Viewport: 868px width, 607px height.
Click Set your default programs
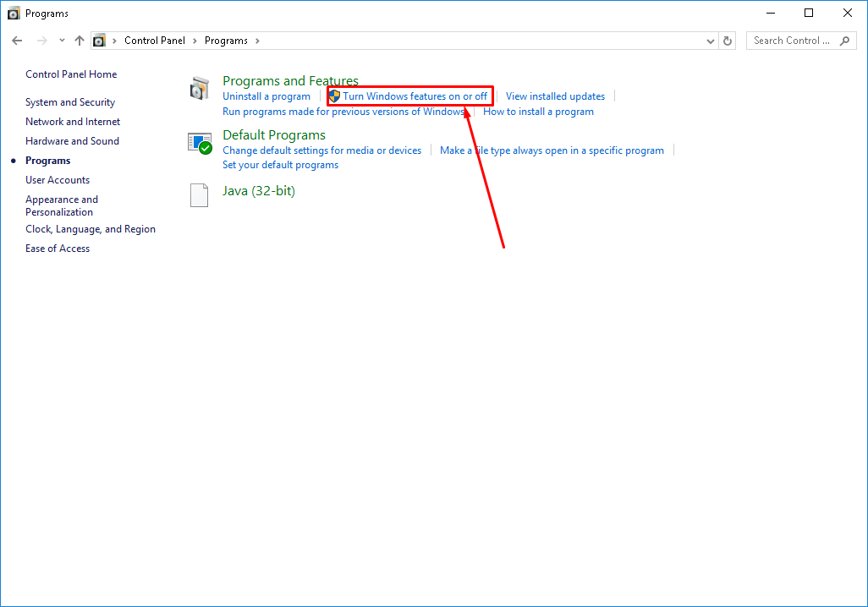pos(280,165)
